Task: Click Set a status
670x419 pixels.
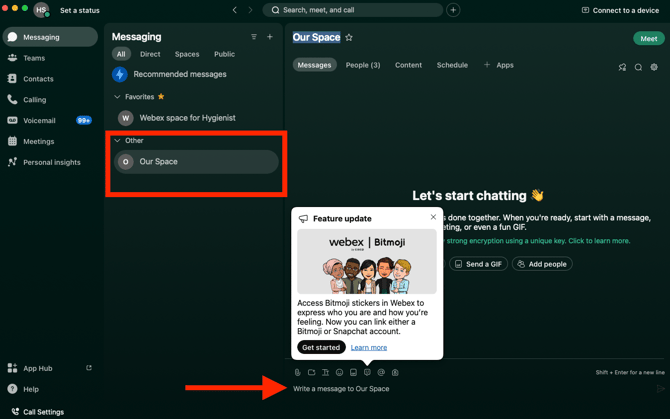Action: (x=79, y=10)
